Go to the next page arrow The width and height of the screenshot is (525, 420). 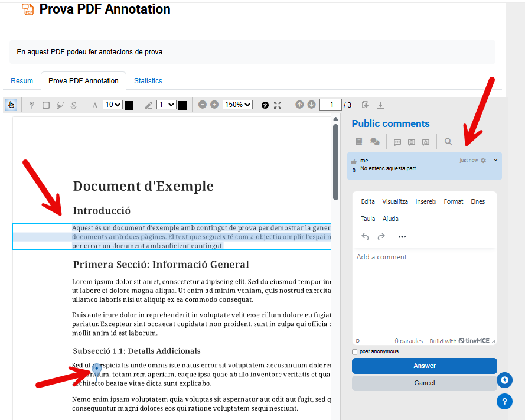point(311,105)
